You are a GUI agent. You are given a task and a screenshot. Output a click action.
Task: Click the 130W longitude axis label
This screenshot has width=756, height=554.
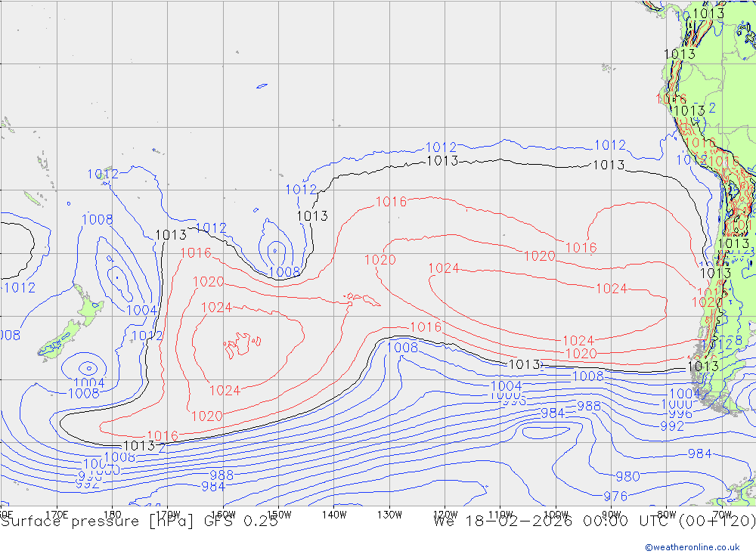pyautogui.click(x=389, y=515)
